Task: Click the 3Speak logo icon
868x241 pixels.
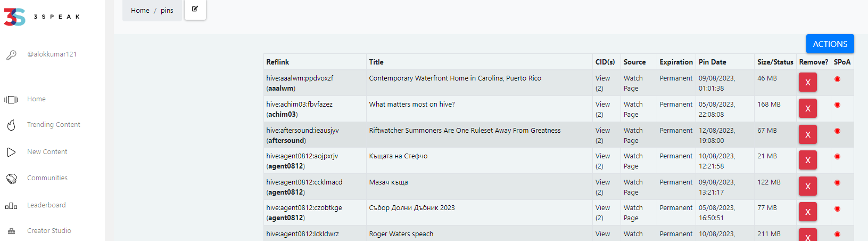Action: pos(14,17)
